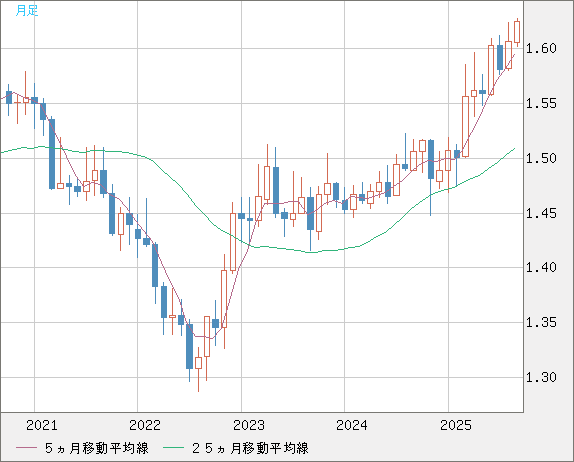Click the lowest candlestick near 1.30 in mid-2022
574x462 pixels.
tap(198, 363)
